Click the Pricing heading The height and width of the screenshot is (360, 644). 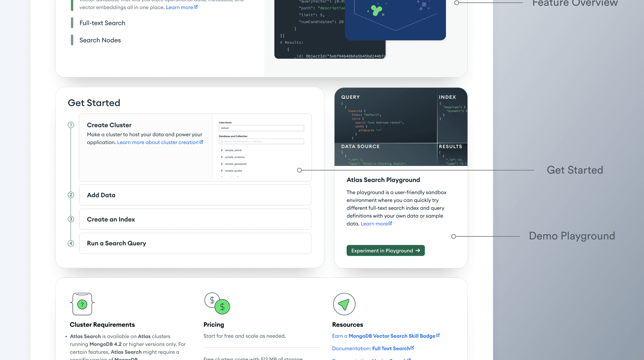click(x=214, y=325)
